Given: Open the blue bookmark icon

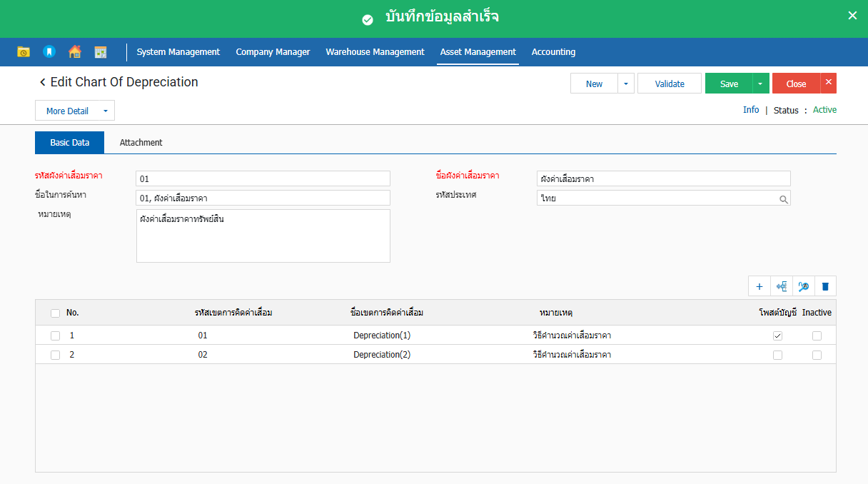Looking at the screenshot, I should 49,52.
